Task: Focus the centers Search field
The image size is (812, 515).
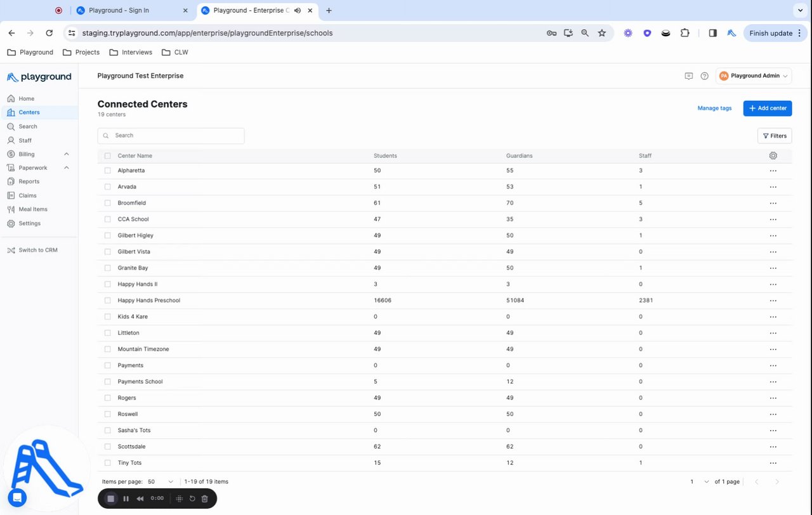Action: (171, 136)
